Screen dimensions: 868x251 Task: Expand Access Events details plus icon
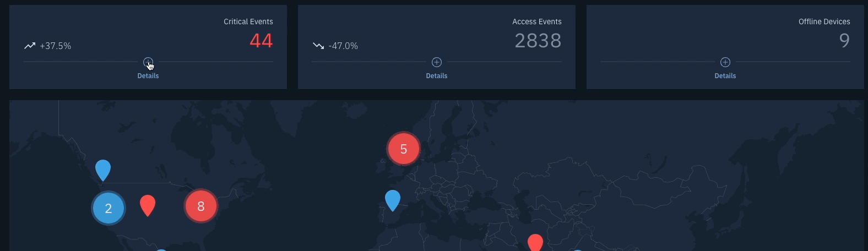point(437,62)
